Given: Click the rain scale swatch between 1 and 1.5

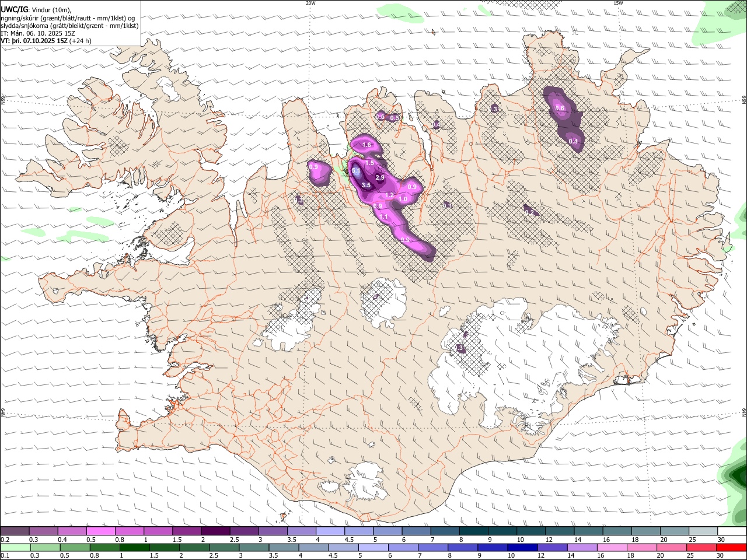Looking at the screenshot, I should (x=134, y=547).
